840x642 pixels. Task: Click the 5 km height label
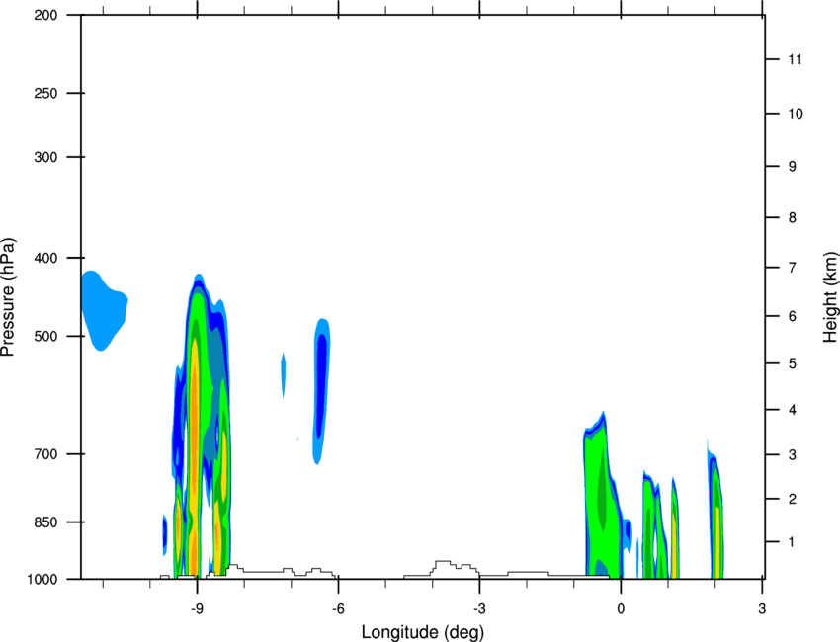click(x=793, y=363)
